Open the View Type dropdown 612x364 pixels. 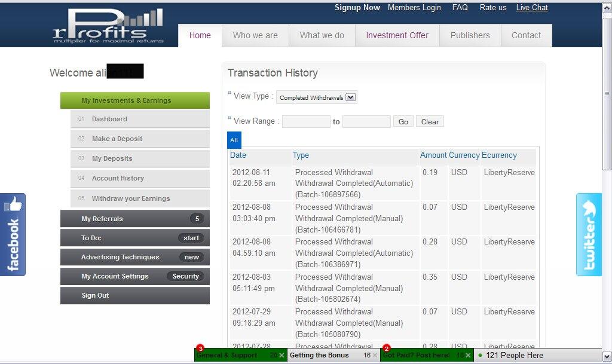(x=317, y=97)
